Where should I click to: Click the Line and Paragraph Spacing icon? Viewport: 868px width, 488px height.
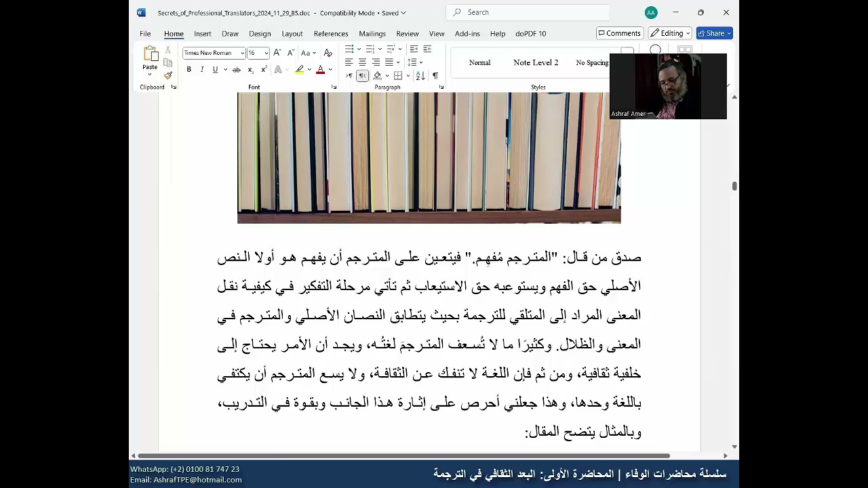412,62
